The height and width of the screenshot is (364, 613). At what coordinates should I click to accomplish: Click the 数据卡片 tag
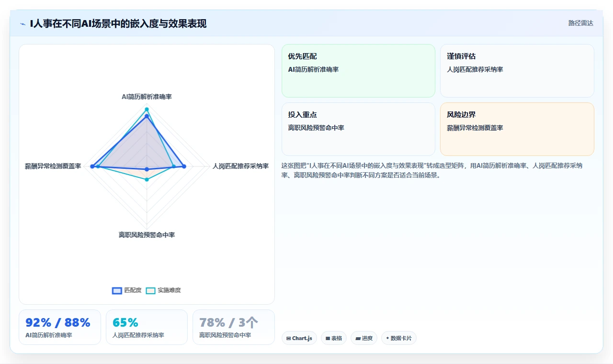pos(399,338)
